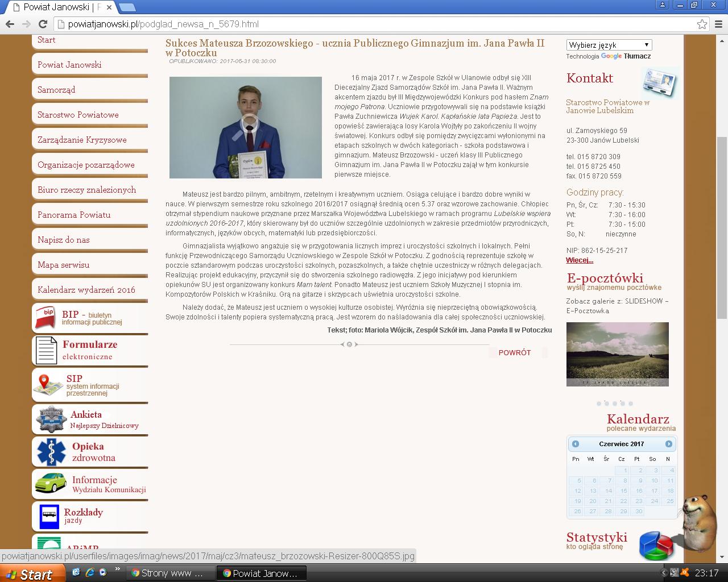Open Informacje Wydziału Komunikacji car icon

pos(51,484)
